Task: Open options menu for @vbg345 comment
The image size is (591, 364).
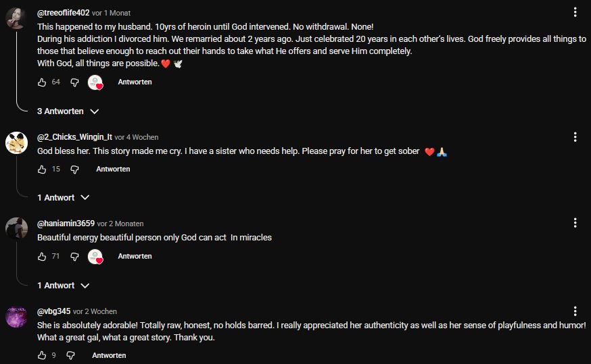Action: click(x=575, y=311)
